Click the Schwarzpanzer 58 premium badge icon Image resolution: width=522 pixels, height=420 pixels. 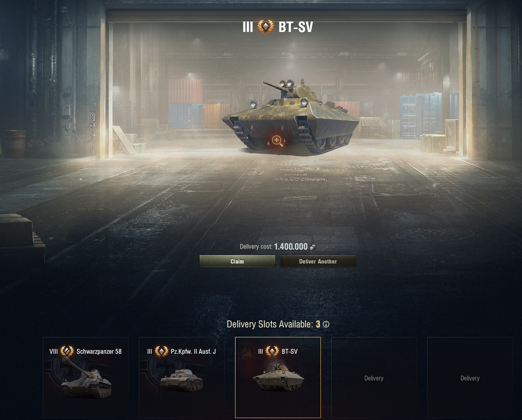tap(67, 351)
